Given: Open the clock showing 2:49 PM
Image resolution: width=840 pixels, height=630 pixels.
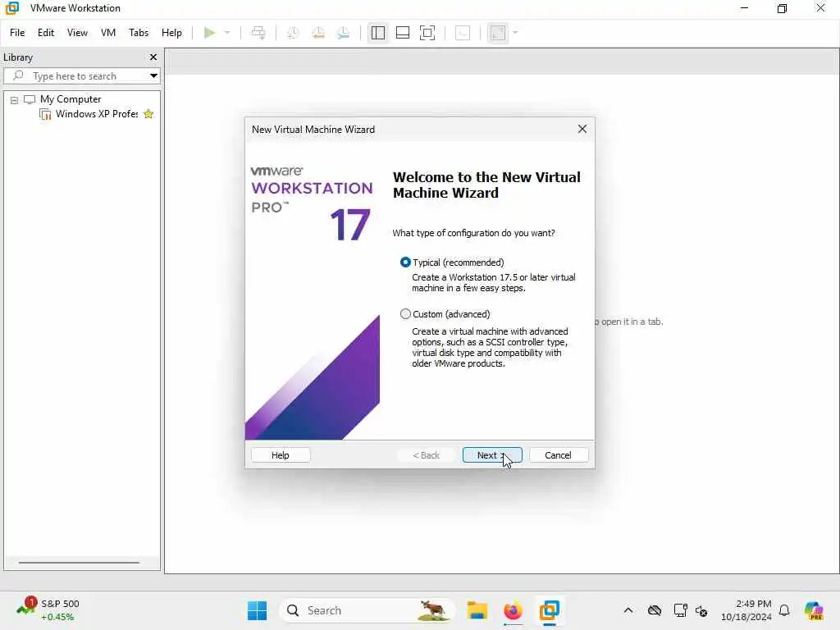Looking at the screenshot, I should click(746, 610).
